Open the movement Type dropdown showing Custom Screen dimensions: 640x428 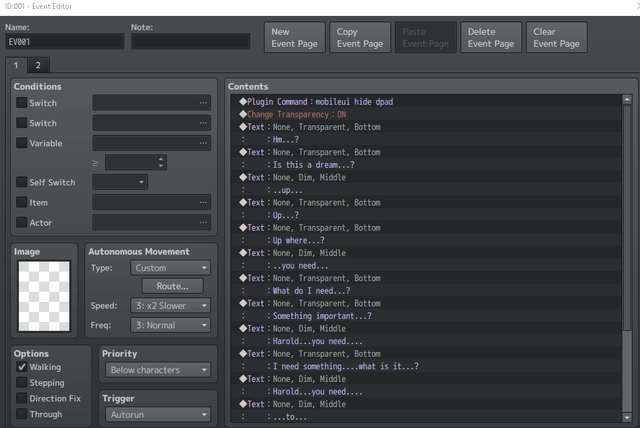tap(171, 268)
